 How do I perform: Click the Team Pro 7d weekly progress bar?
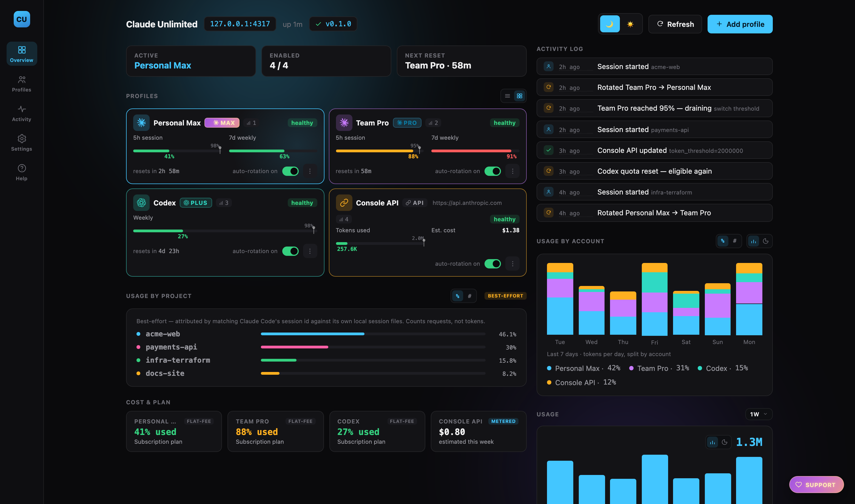tap(475, 151)
